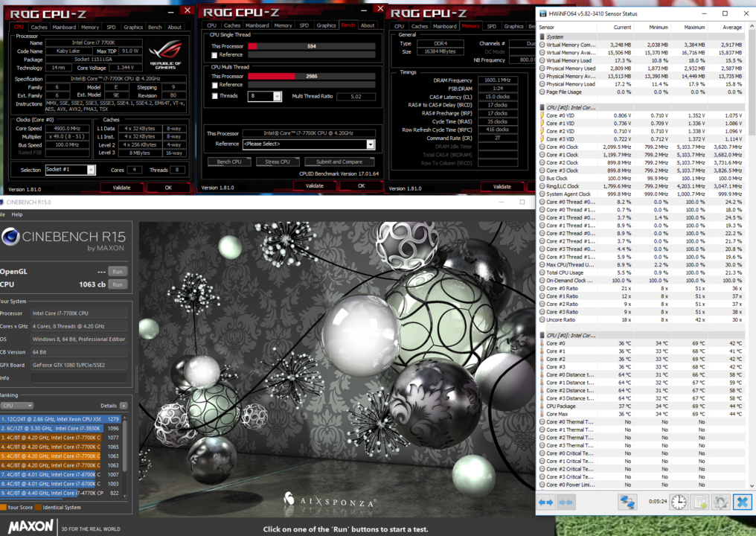The height and width of the screenshot is (536, 756).
Task: Click the icon beside Core Max row
Action: click(x=542, y=414)
